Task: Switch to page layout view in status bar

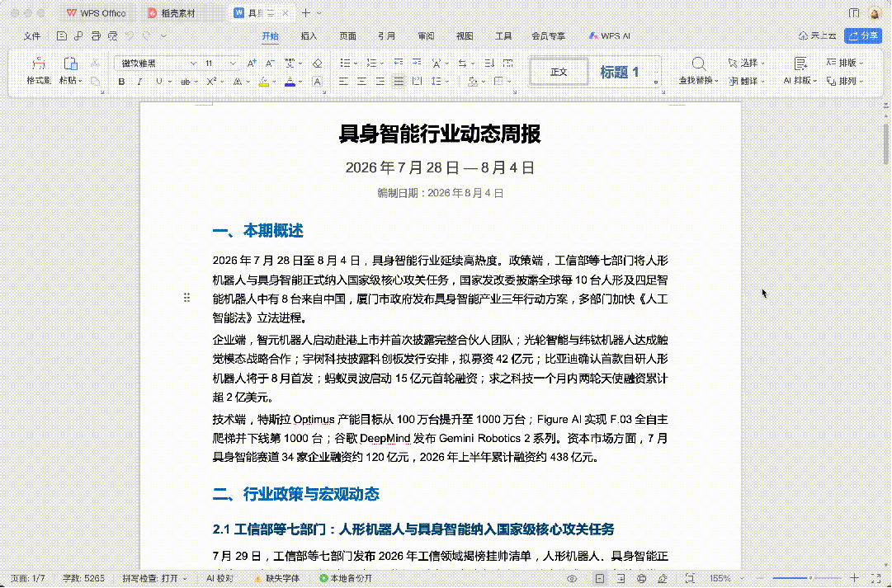Action: pos(600,578)
